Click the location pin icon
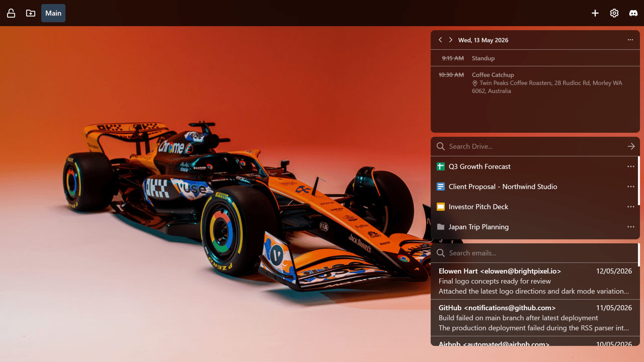This screenshot has height=362, width=644. click(475, 83)
